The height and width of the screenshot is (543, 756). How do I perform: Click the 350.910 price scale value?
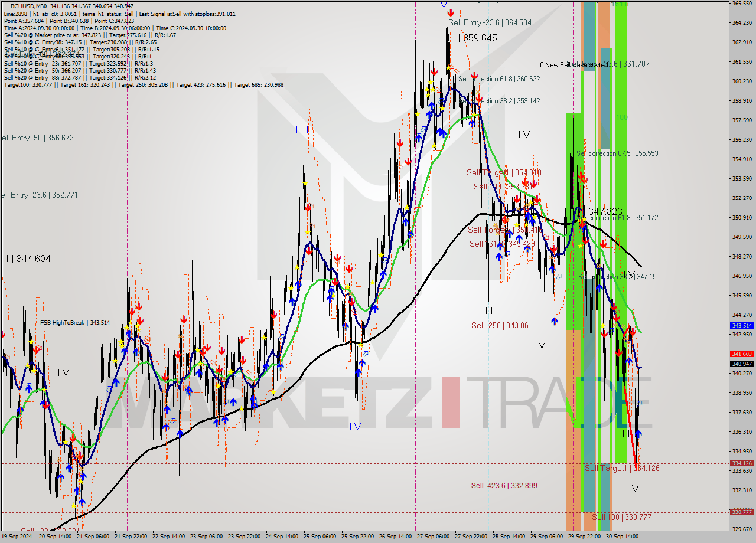click(742, 218)
